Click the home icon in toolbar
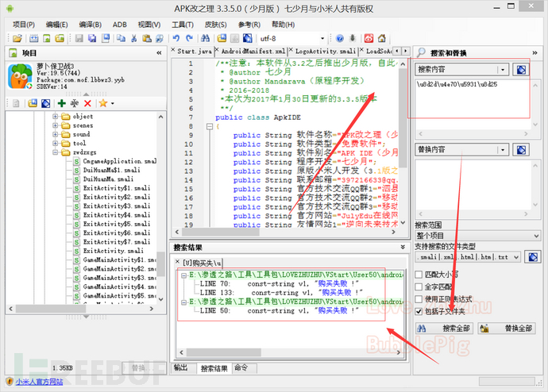548x392 pixels. (382, 38)
